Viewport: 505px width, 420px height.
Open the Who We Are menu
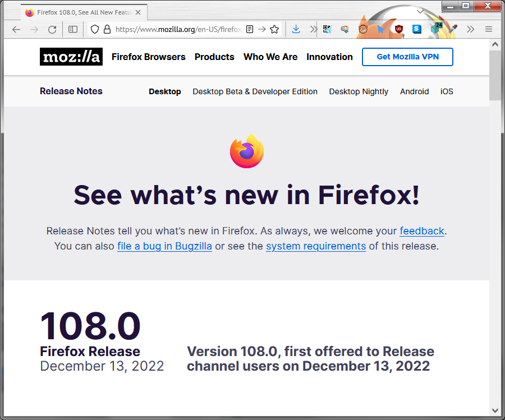[270, 57]
